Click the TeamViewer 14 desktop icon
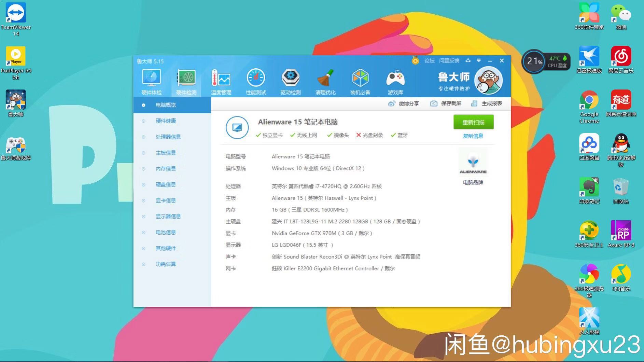This screenshot has width=644, height=362. pos(16,19)
